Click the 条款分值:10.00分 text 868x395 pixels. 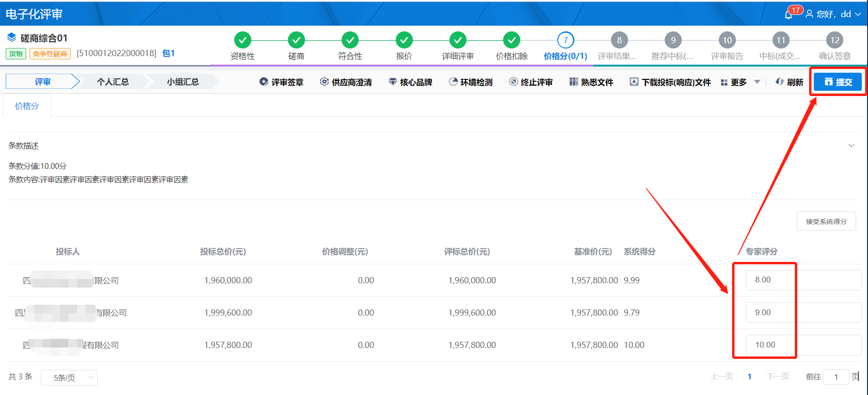coord(38,166)
